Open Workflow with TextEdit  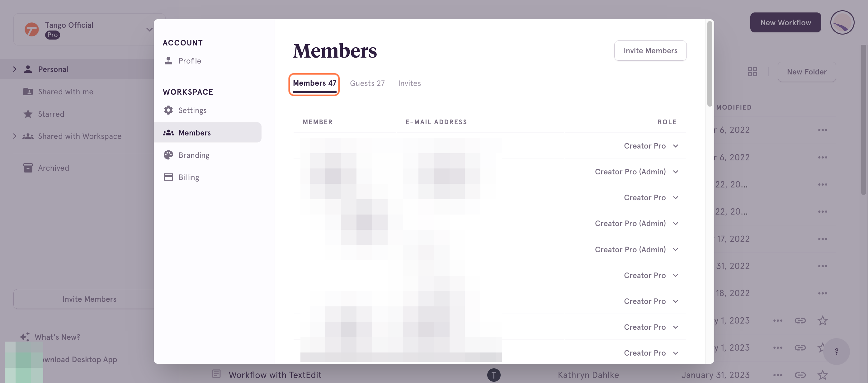[275, 375]
